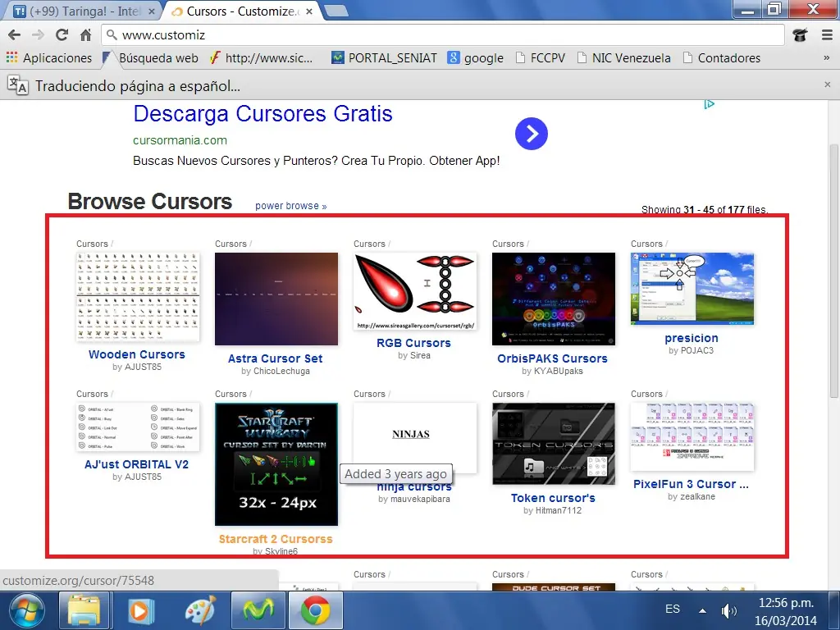Open the PixelFun 3 Cursor thumbnail
The height and width of the screenshot is (630, 840).
692,436
